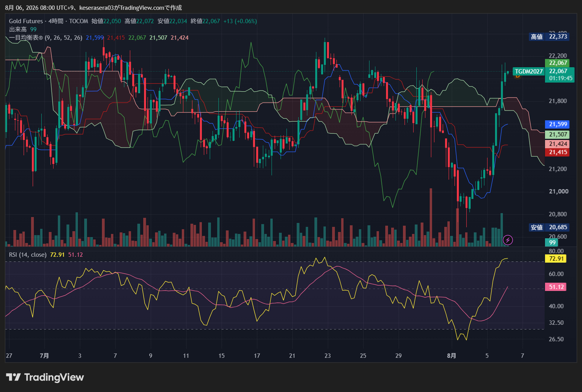Screen dimensions: 582x392
Task: Click the TGDM2027 symbol tag
Action: [529, 71]
